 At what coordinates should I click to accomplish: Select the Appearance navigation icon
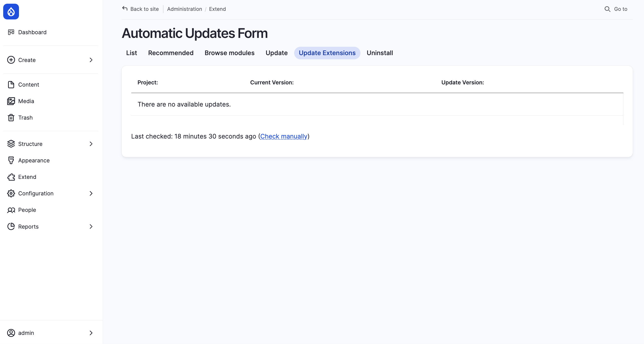pyautogui.click(x=11, y=160)
